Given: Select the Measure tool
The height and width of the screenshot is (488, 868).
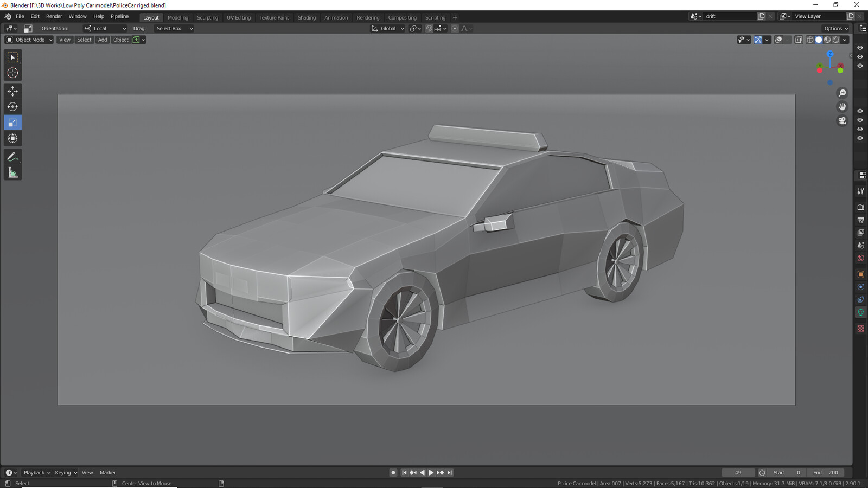Looking at the screenshot, I should point(12,172).
